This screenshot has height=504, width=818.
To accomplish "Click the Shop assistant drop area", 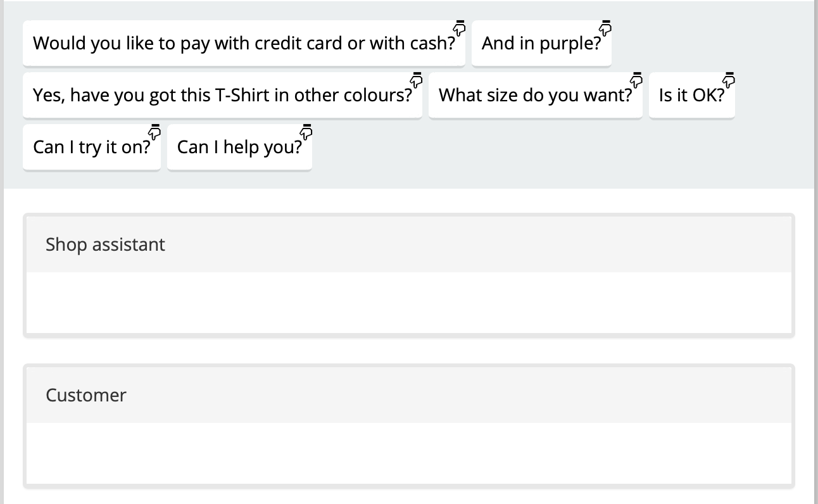I will pos(408,303).
